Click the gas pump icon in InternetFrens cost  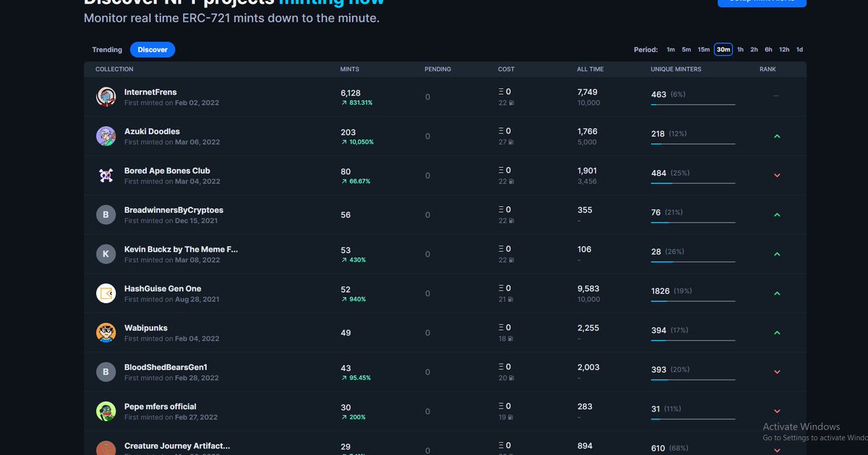511,103
